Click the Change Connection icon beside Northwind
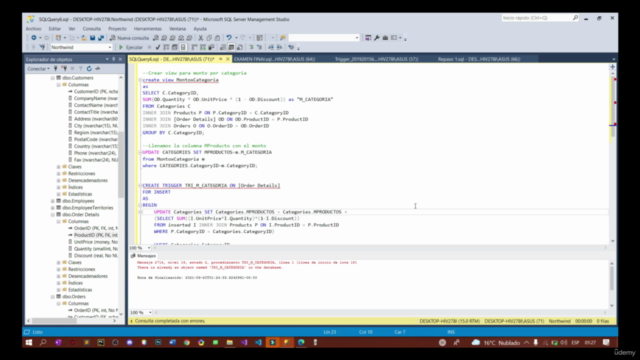 [42, 47]
